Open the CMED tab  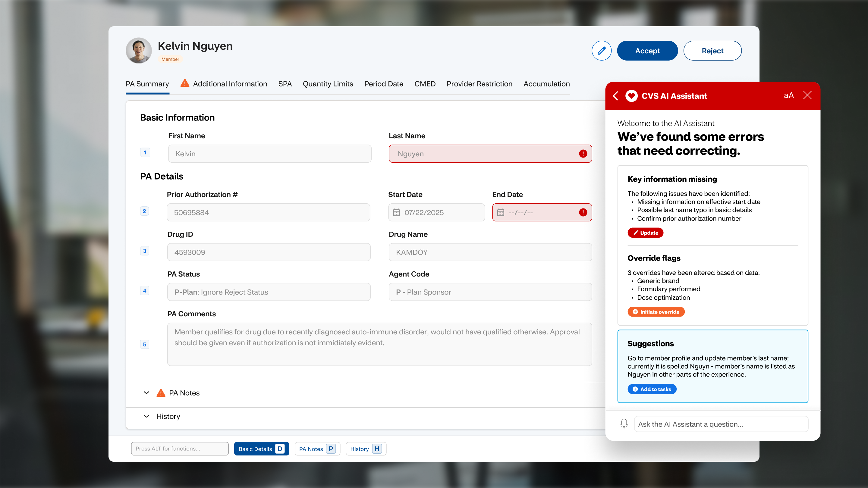coord(425,84)
